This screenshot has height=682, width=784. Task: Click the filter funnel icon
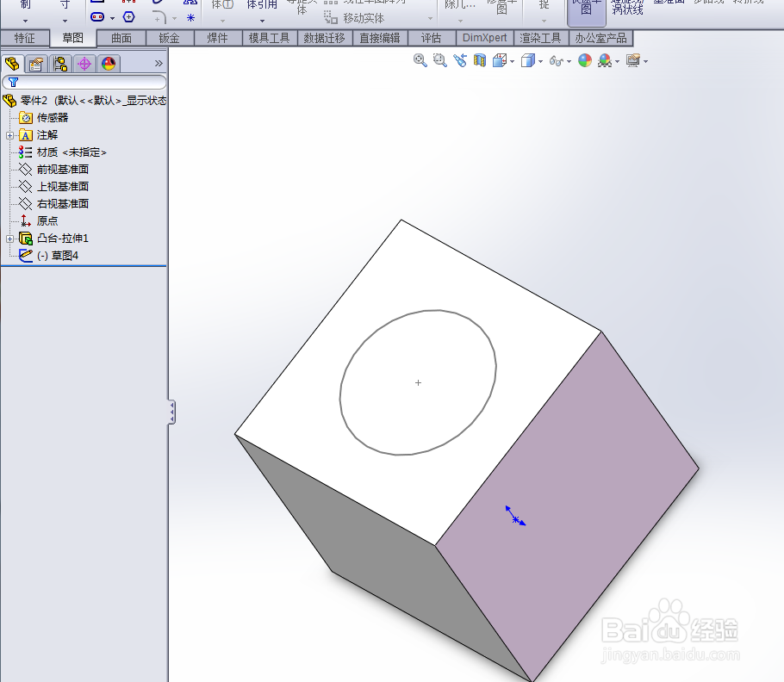coord(14,83)
